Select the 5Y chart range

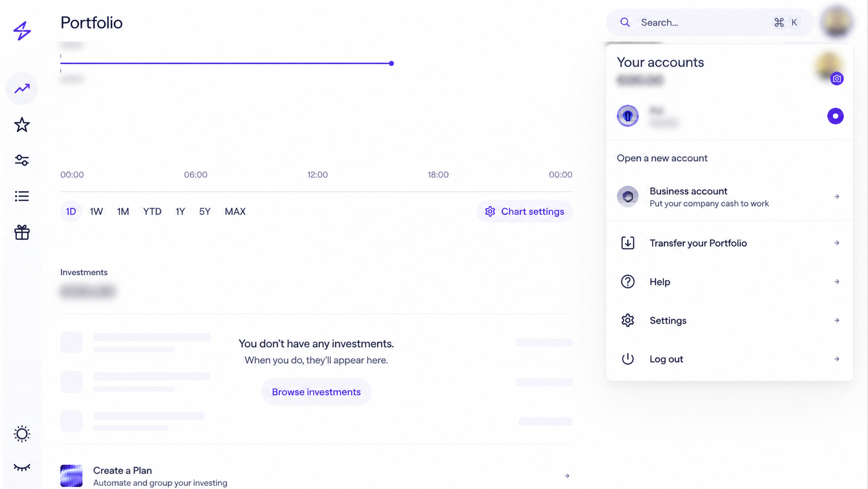[205, 212]
